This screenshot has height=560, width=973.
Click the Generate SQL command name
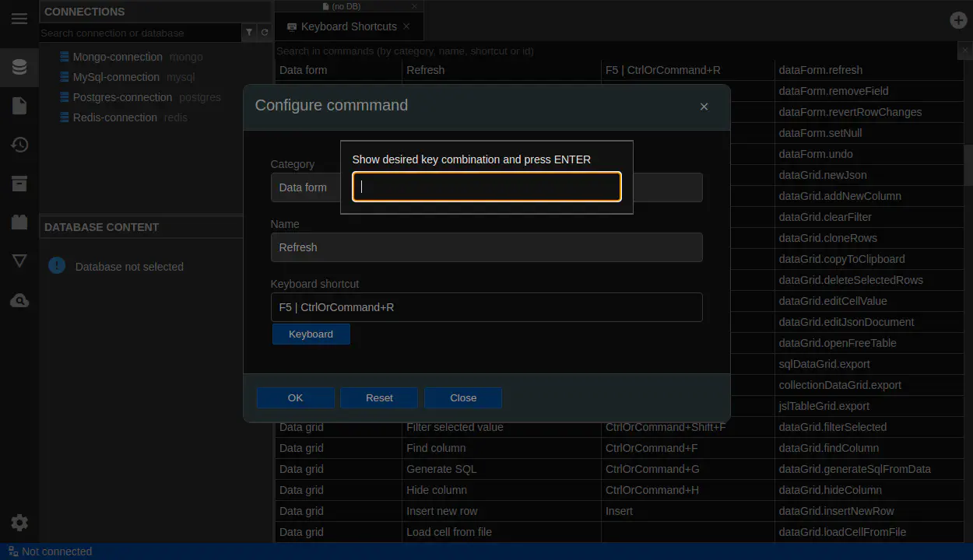(x=441, y=469)
